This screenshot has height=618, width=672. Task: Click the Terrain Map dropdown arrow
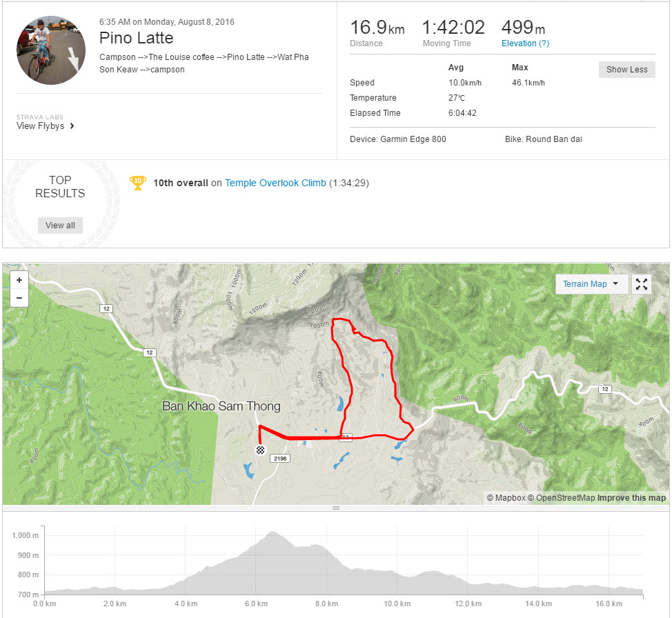pyautogui.click(x=616, y=283)
